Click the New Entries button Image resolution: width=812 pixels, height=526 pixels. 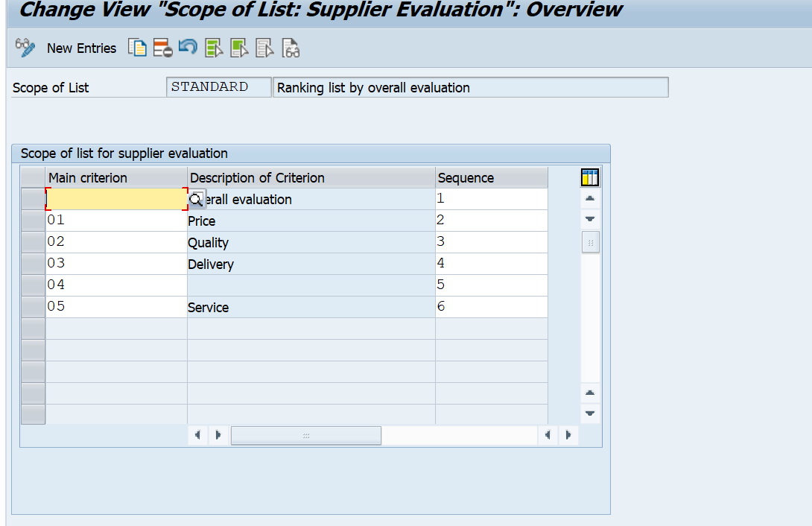point(81,48)
